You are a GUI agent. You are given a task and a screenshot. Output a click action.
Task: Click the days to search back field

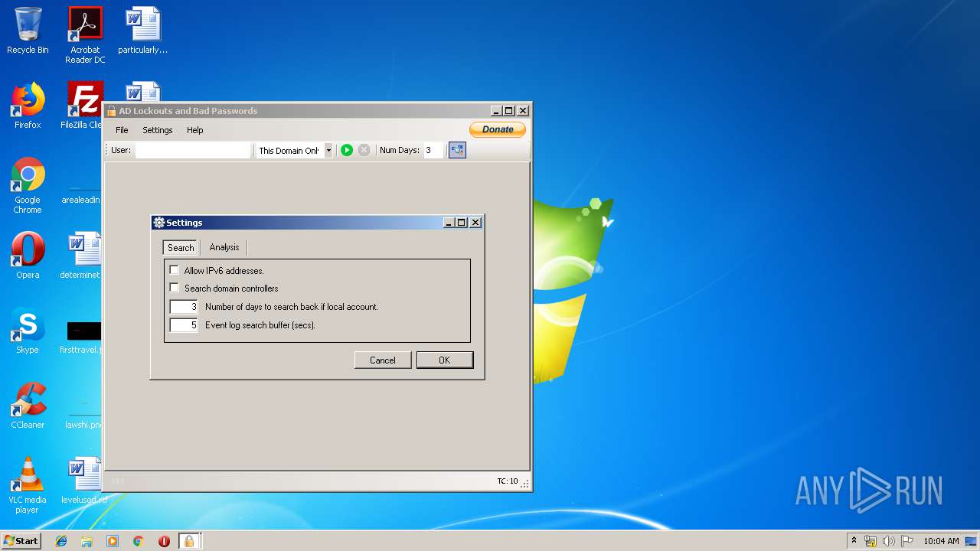coord(184,307)
